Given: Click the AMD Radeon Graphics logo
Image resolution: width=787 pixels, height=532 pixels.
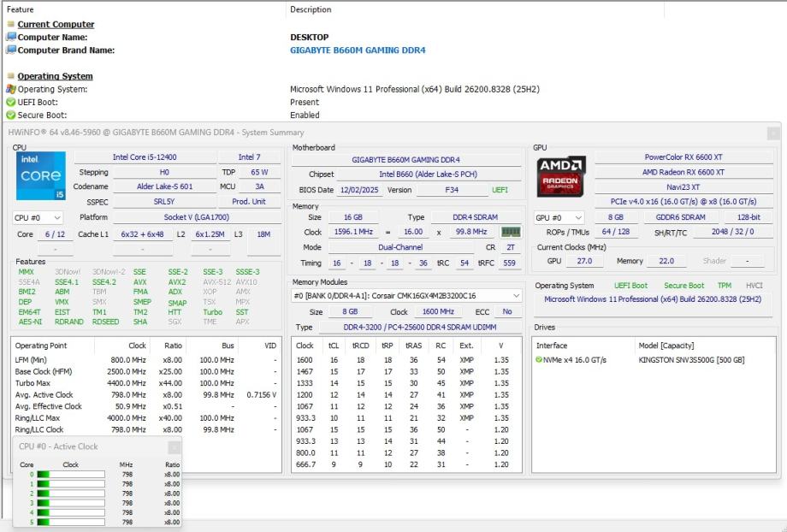Looking at the screenshot, I should click(x=560, y=177).
